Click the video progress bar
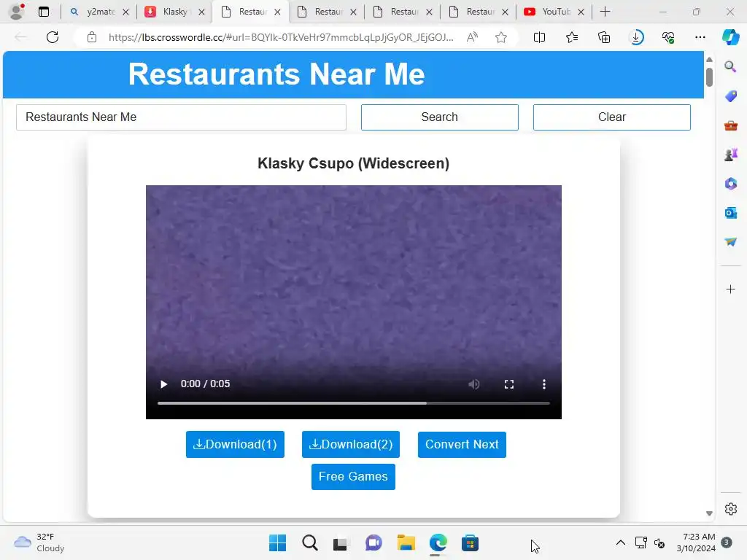This screenshot has height=560, width=747. click(x=354, y=403)
